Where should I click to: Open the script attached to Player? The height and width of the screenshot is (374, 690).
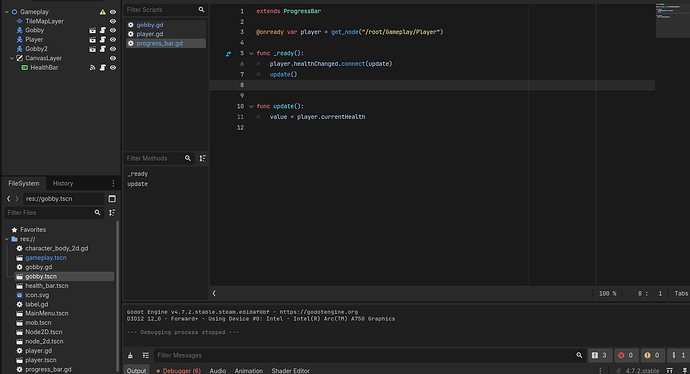click(x=103, y=40)
